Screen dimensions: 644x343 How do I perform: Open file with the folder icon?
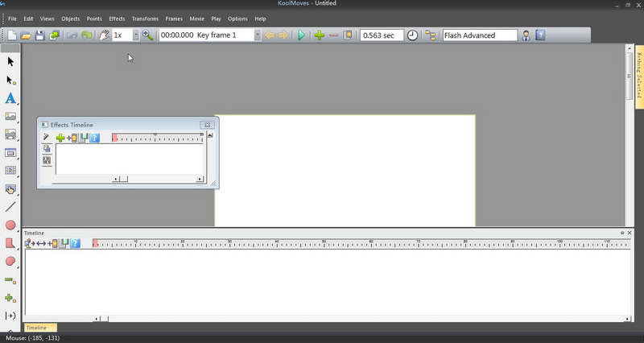pyautogui.click(x=26, y=35)
